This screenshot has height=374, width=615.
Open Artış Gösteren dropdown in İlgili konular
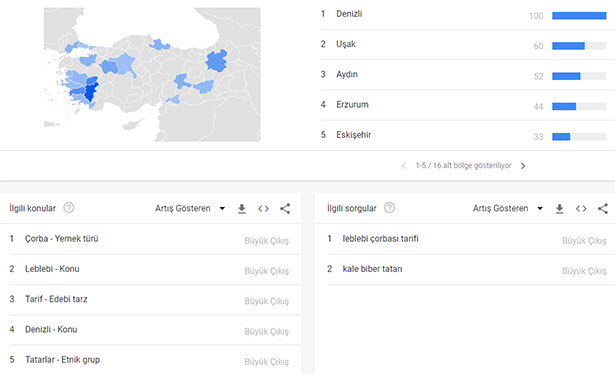190,209
